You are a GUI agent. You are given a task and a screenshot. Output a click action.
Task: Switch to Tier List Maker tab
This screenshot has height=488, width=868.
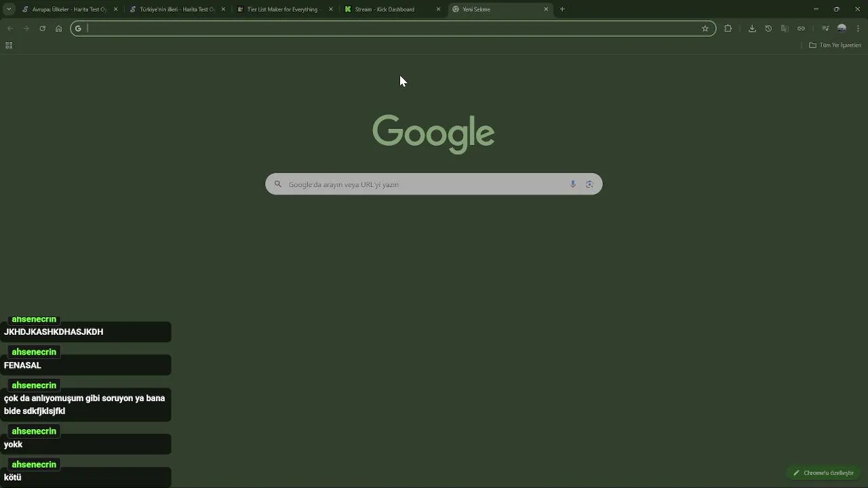pos(285,9)
